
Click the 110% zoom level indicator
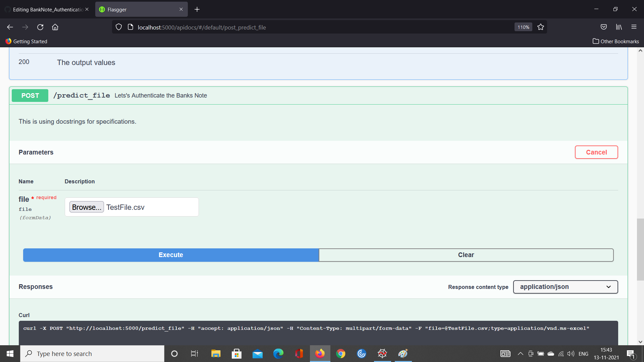click(523, 27)
